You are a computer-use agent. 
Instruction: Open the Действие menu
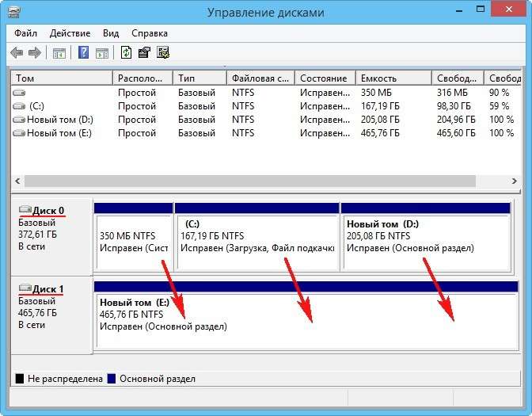pos(70,33)
